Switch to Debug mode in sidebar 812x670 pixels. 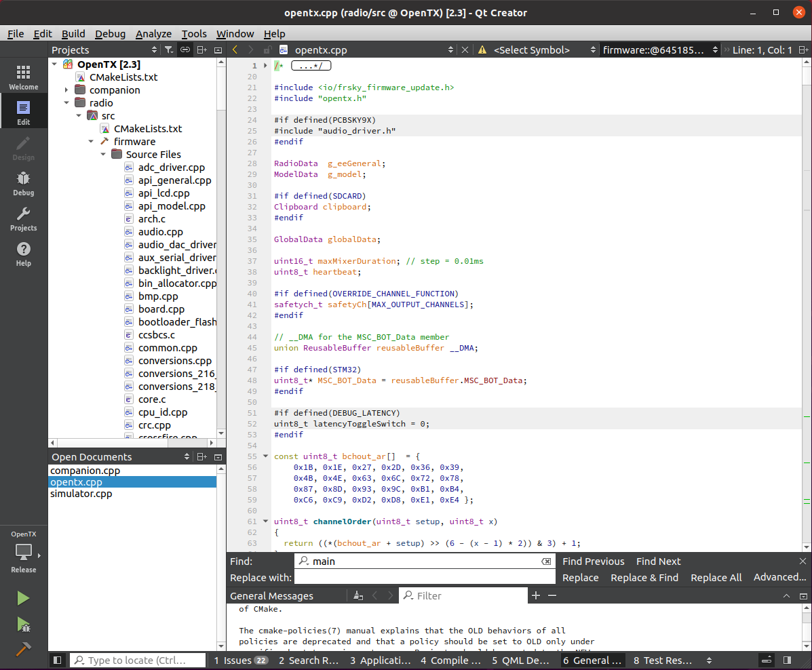click(x=23, y=183)
